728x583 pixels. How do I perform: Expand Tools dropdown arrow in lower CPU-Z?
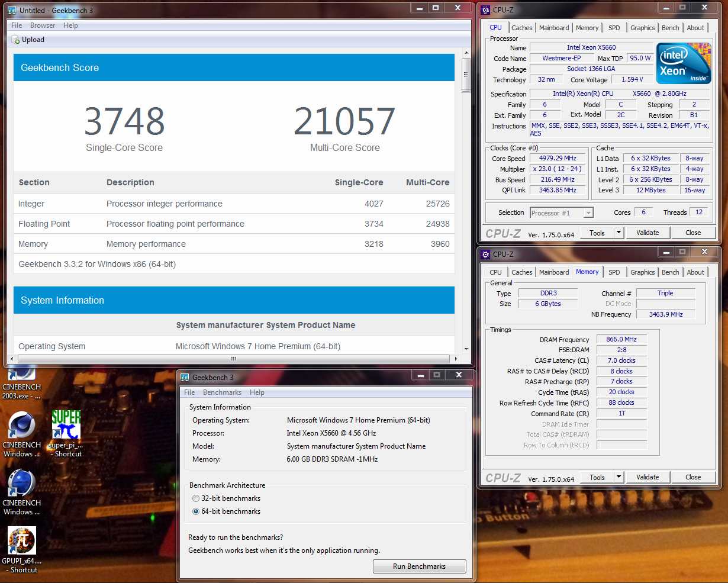(619, 477)
